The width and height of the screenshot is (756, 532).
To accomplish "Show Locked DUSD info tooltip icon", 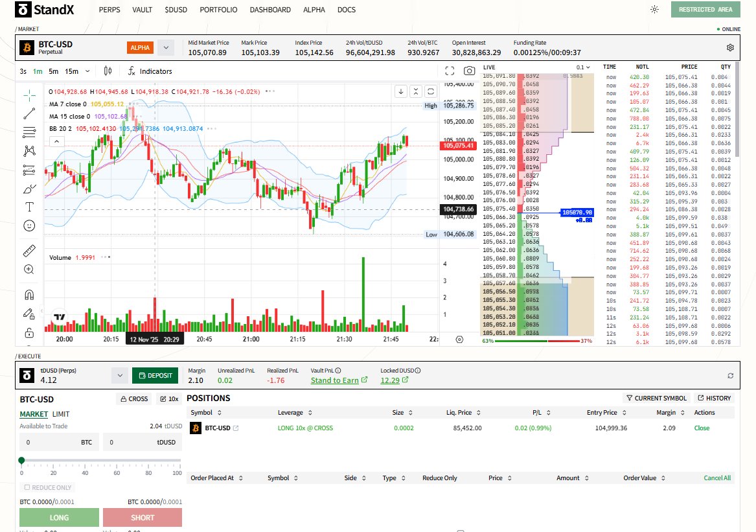I will 418,371.
